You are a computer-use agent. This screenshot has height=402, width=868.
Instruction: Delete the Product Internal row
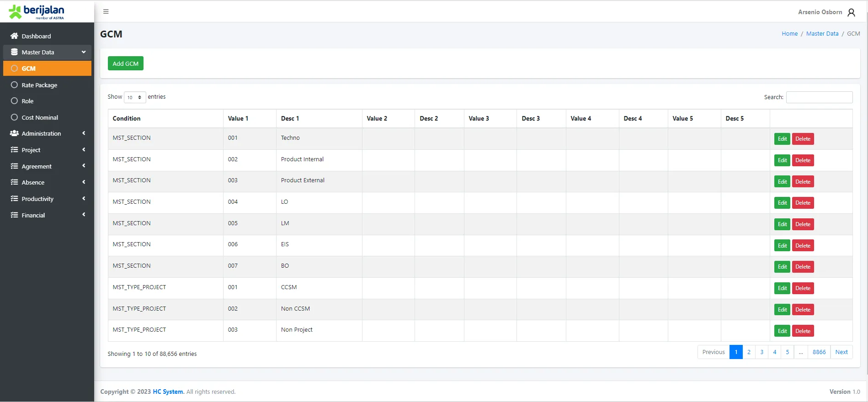tap(803, 160)
